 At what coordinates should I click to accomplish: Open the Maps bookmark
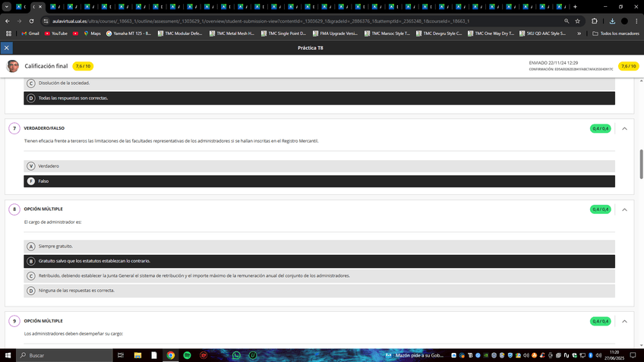pyautogui.click(x=92, y=33)
